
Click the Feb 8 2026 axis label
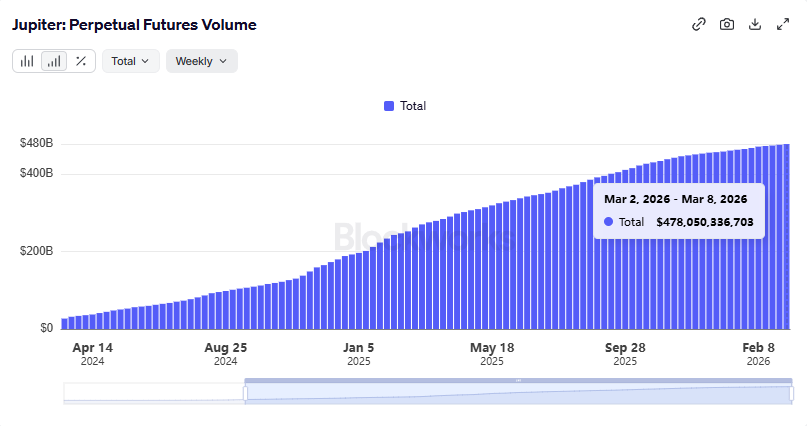pyautogui.click(x=758, y=354)
